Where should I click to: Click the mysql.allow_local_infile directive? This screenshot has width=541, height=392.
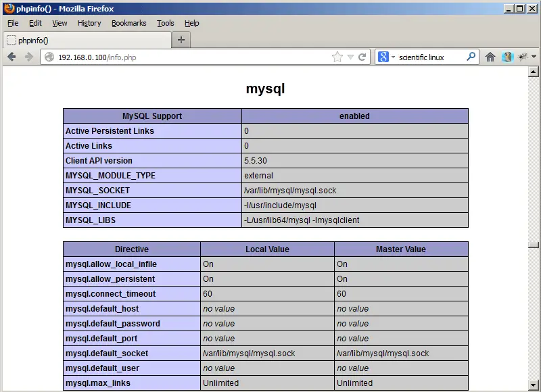tap(132, 264)
